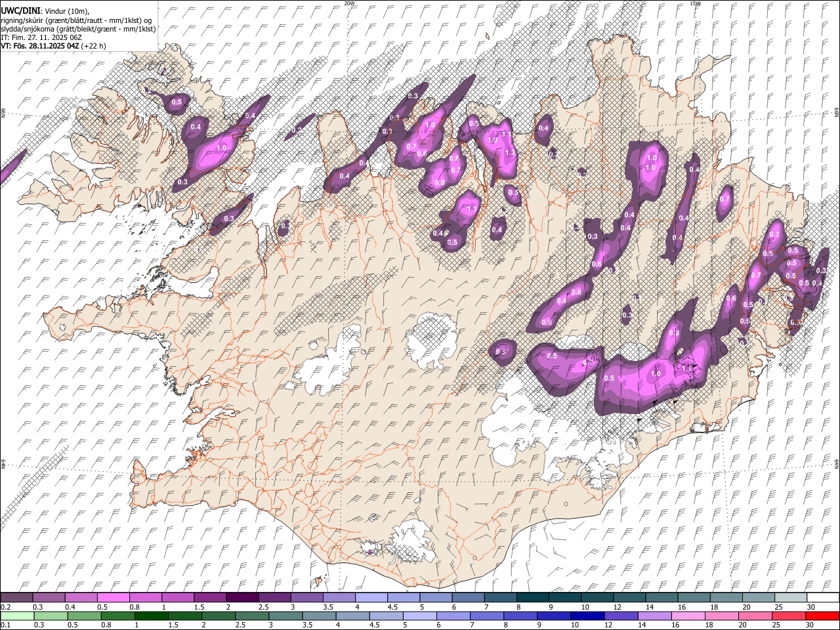Select the '1.3' snowfall value on map

pos(510,152)
